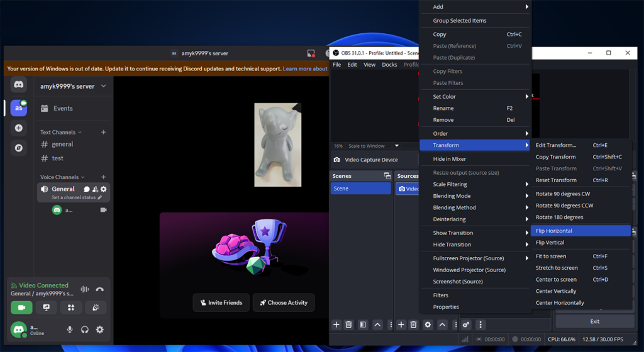The image size is (644, 352).
Task: Click Properties in context menu
Action: (475, 307)
